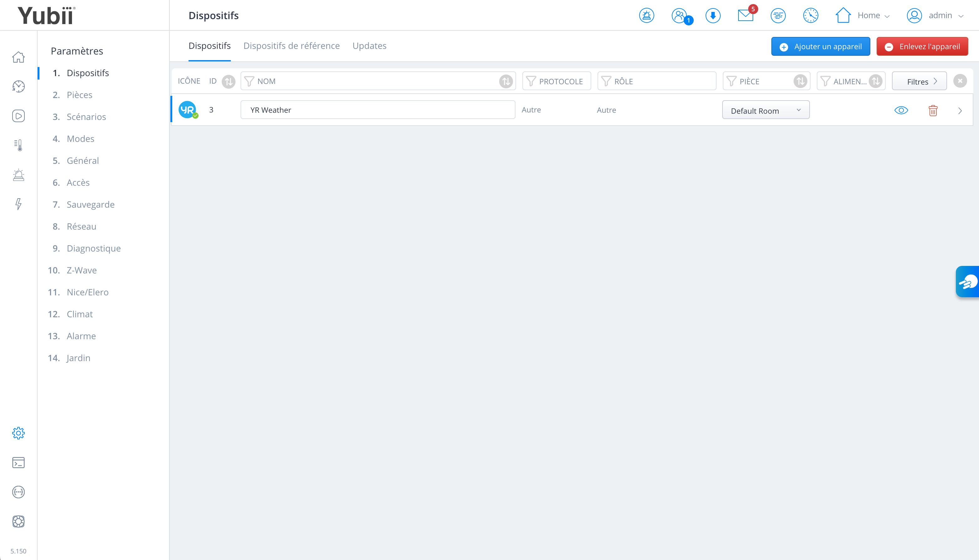
Task: Open Général settings entry
Action: coord(83,160)
